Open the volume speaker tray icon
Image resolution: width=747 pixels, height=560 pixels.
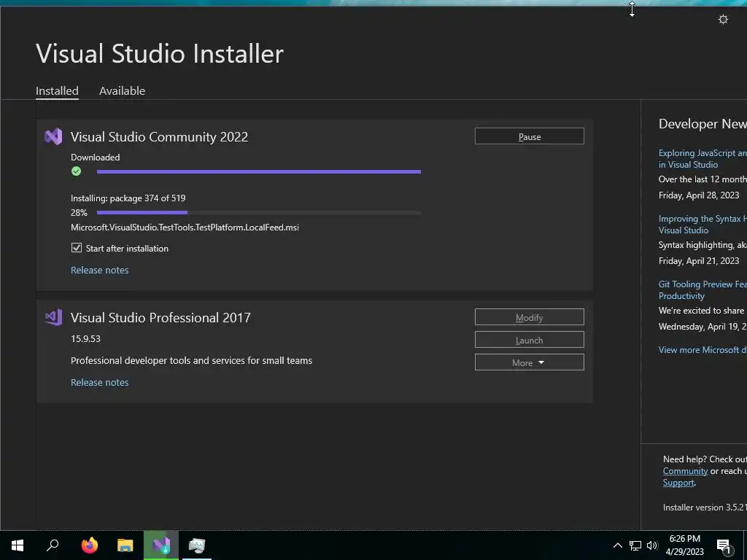click(652, 545)
